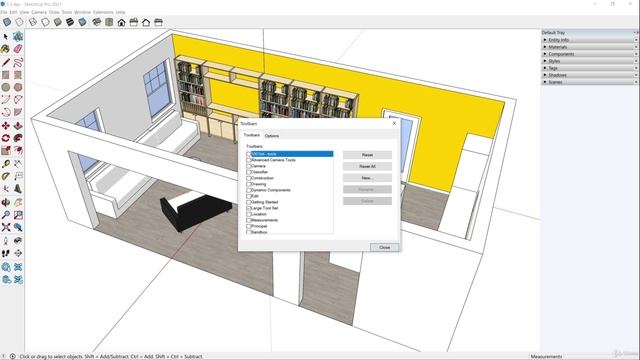640x360 pixels.
Task: Toggle the Dynamic Components checkbox
Action: coord(249,190)
